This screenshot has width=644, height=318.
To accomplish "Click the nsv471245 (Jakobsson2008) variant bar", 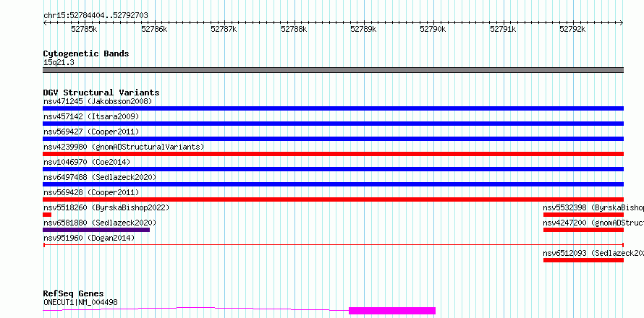I will click(333, 108).
